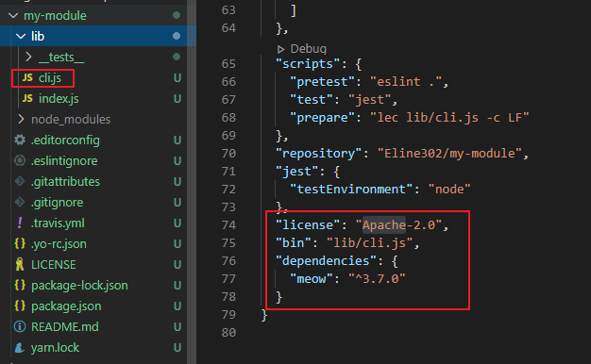Viewport: 591px width, 364px height.
Task: Click the JS icon beside cli.js
Action: click(27, 77)
